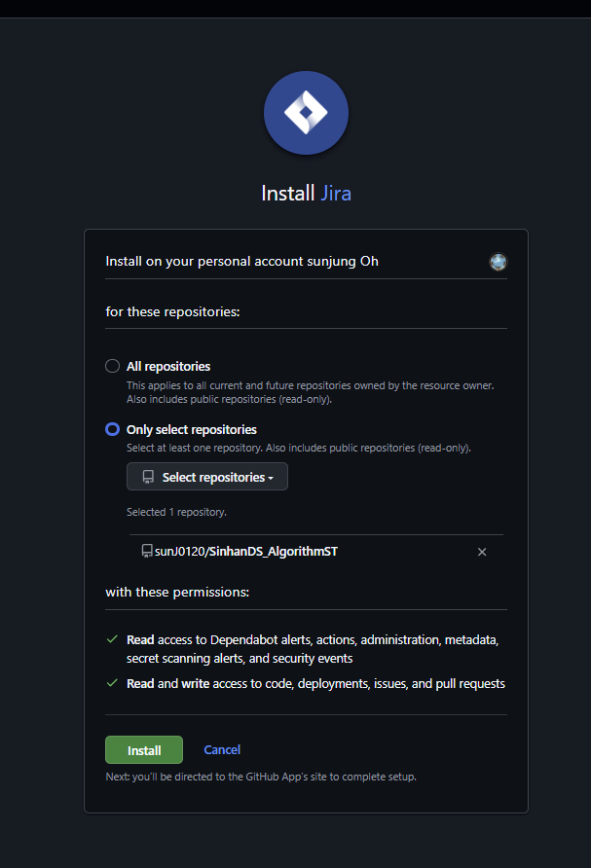The height and width of the screenshot is (868, 591).
Task: Open the sunjung Oh account avatar
Action: click(498, 262)
